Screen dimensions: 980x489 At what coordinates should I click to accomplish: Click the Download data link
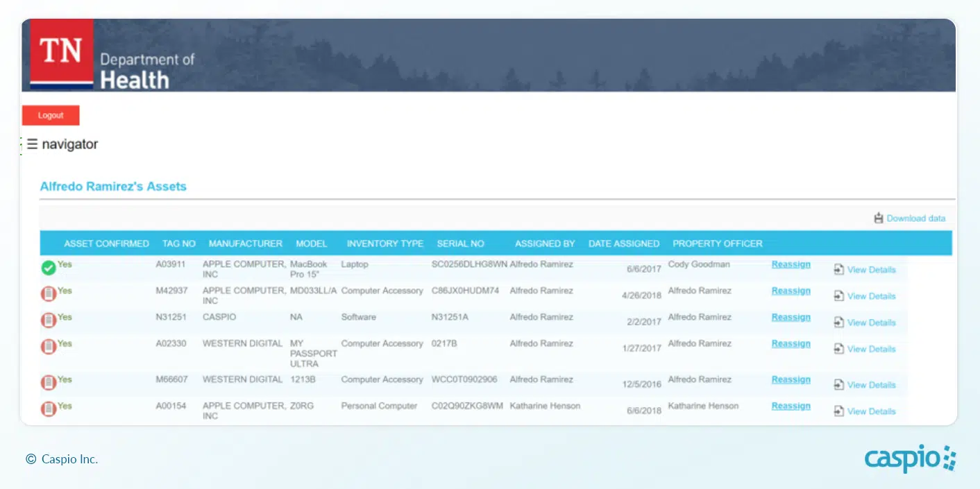click(915, 218)
